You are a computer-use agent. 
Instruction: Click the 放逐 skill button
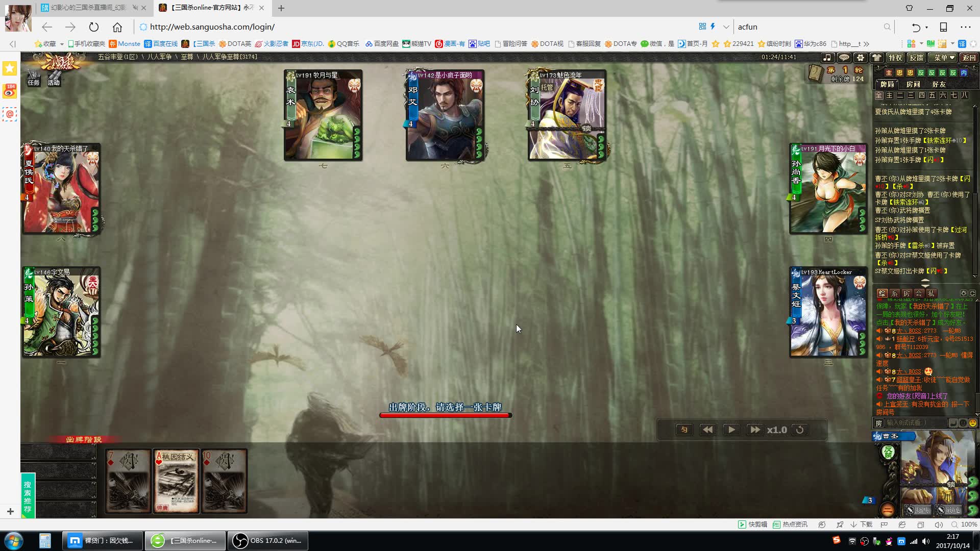coord(948,510)
